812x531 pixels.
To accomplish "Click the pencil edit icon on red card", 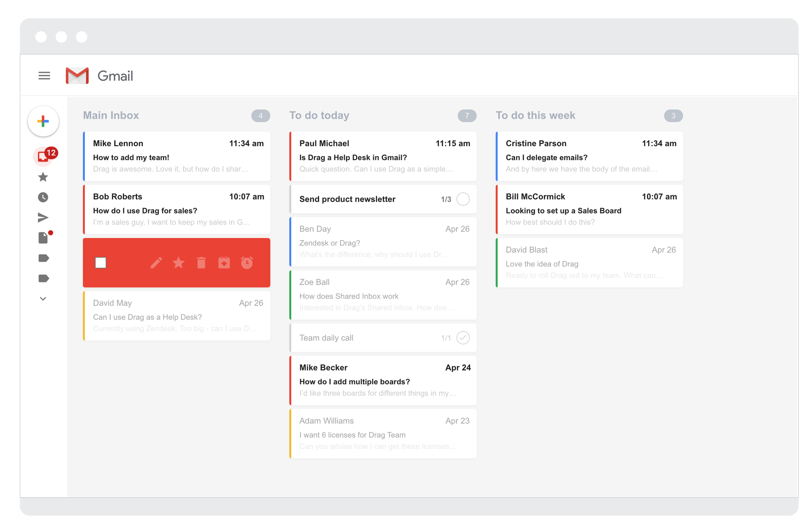I will (156, 263).
